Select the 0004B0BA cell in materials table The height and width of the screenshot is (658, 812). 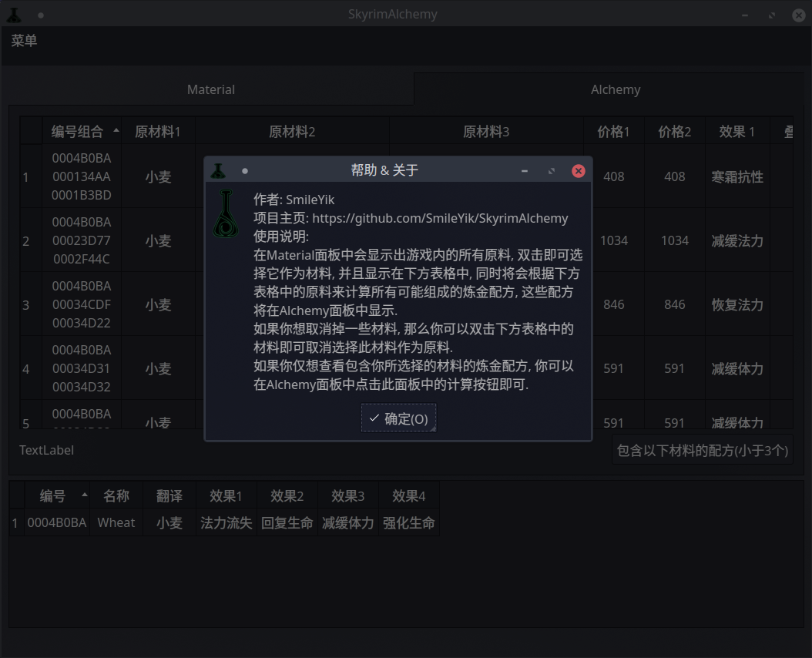[57, 522]
